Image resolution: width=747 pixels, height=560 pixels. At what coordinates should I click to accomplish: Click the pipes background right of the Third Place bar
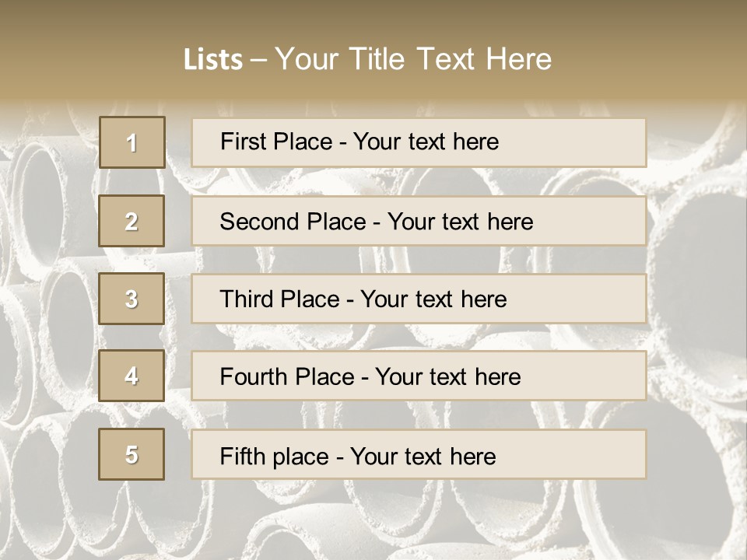(x=696, y=299)
